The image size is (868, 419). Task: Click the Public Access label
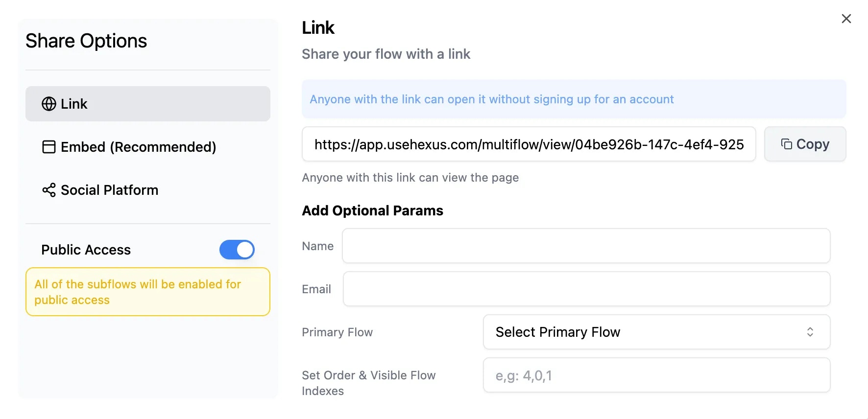coord(86,250)
